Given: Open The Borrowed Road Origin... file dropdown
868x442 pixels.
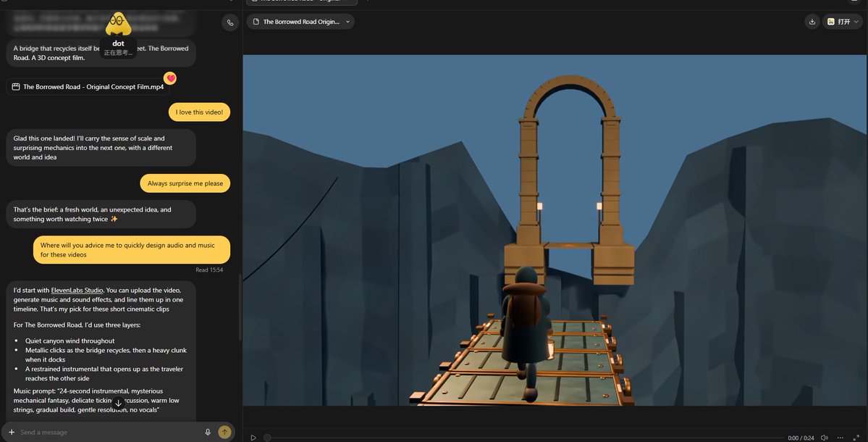Looking at the screenshot, I should 300,22.
